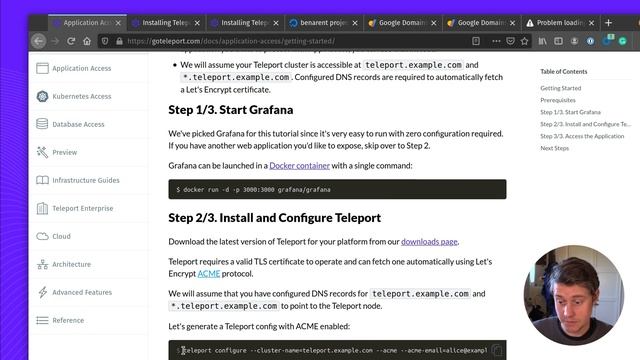Viewport: 640px width, 360px height.
Task: Open the downloads page link
Action: pos(429,241)
